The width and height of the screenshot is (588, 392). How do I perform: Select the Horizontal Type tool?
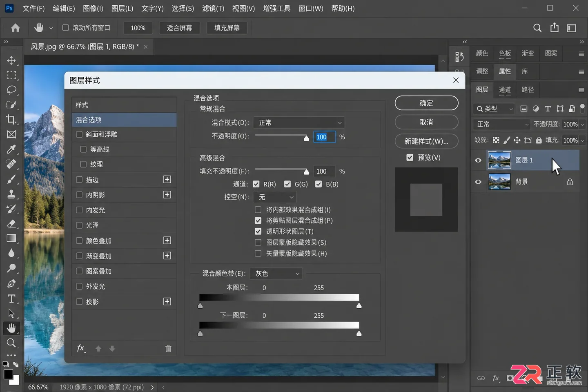(11, 298)
